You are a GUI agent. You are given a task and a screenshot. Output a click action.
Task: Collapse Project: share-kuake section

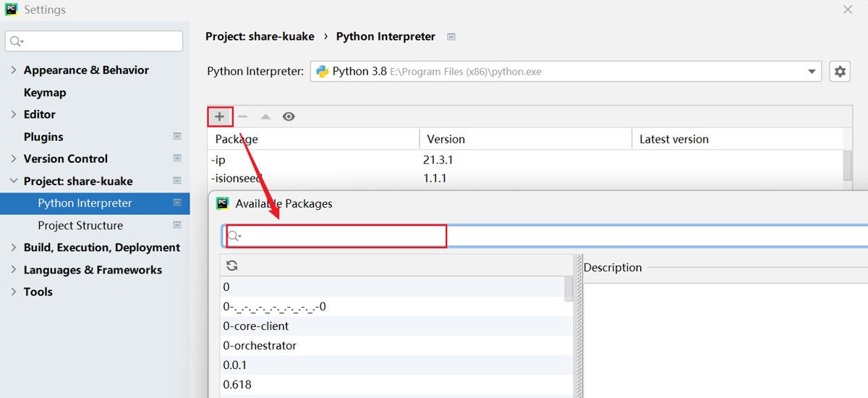[14, 181]
